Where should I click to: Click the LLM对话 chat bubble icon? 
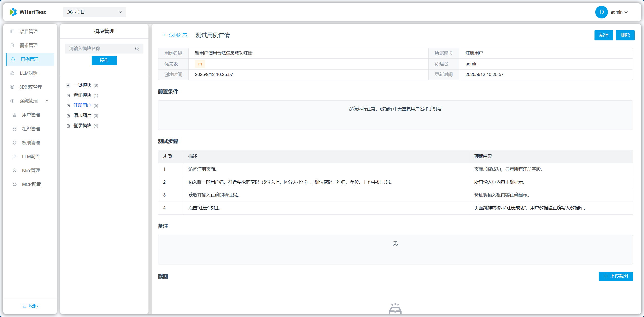pos(12,73)
